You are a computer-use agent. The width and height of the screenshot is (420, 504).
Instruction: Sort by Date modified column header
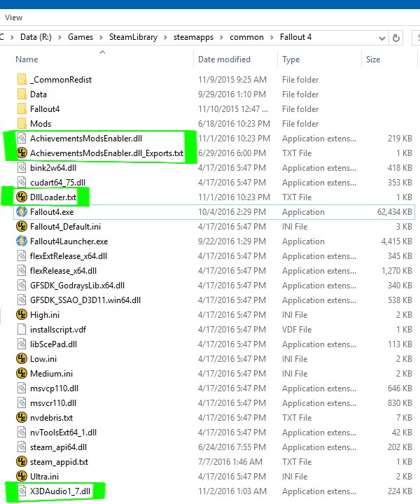[x=224, y=59]
